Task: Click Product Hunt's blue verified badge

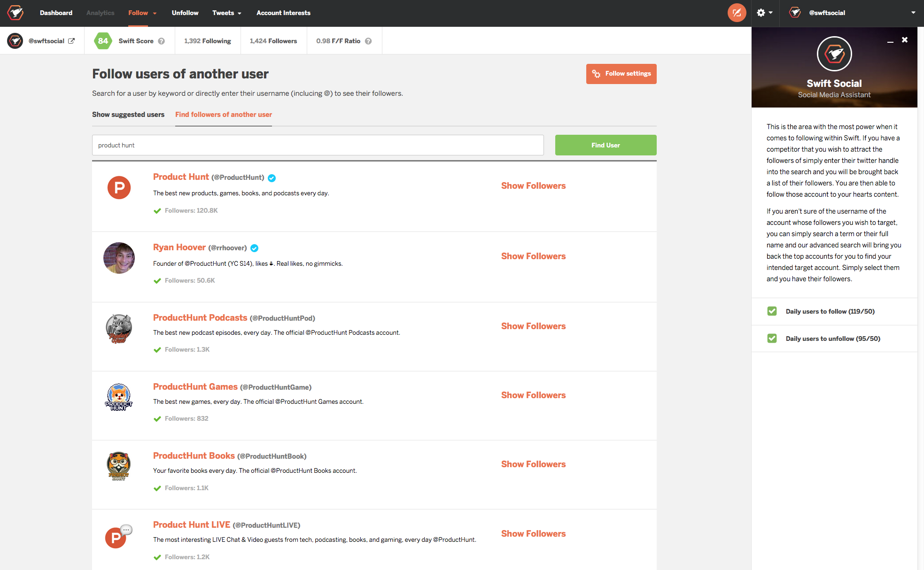Action: (272, 178)
